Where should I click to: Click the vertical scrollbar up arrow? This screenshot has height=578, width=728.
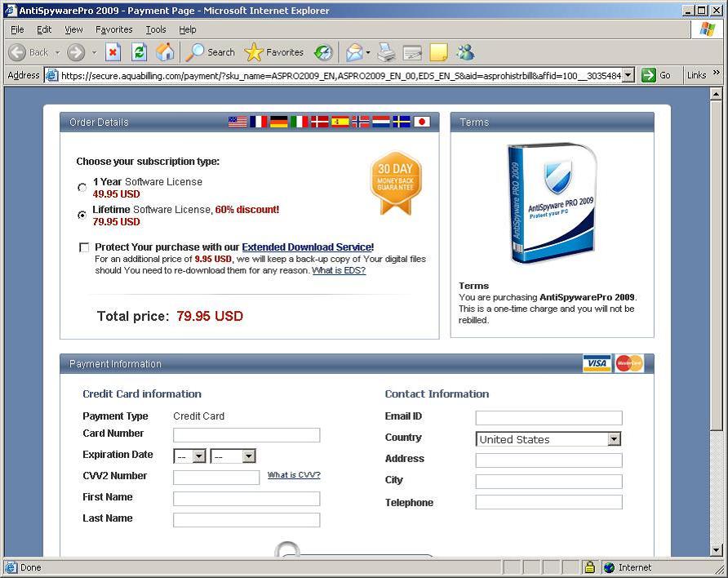pos(716,94)
